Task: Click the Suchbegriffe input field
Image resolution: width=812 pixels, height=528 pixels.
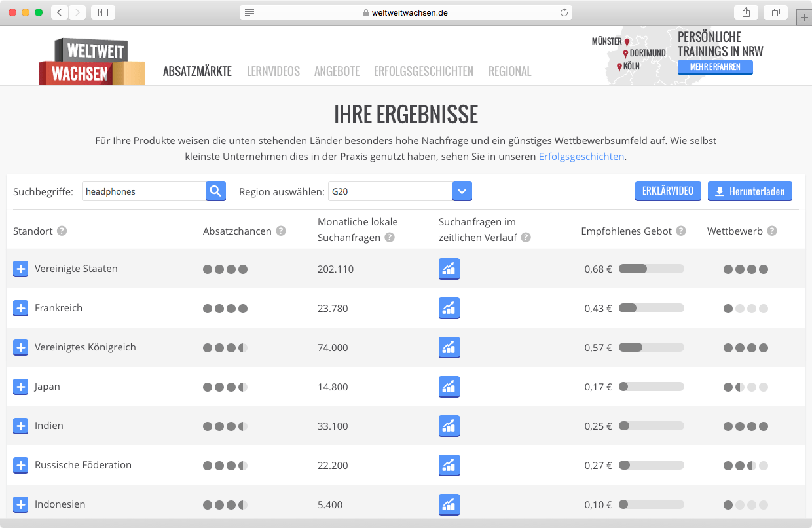Action: 144,191
